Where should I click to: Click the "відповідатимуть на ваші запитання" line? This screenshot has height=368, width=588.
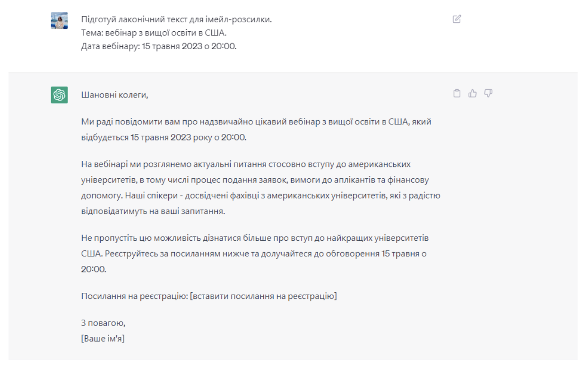pyautogui.click(x=153, y=211)
